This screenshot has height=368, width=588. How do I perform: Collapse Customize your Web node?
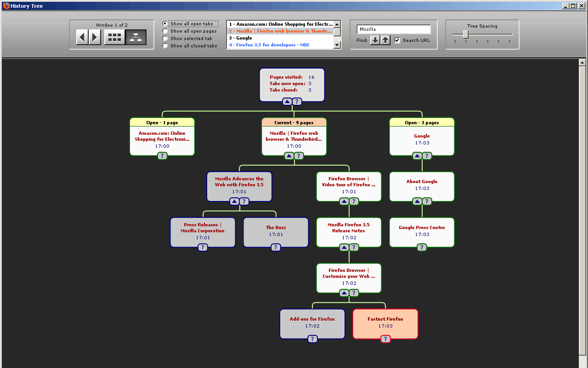tap(344, 293)
